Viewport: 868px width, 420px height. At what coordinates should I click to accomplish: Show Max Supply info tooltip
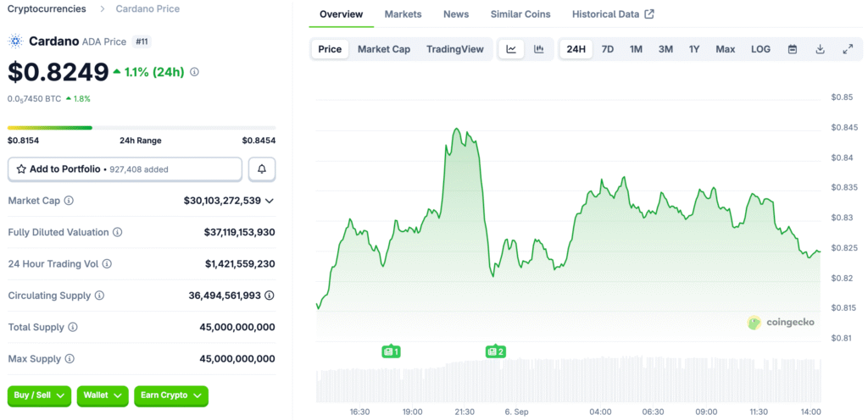(70, 359)
